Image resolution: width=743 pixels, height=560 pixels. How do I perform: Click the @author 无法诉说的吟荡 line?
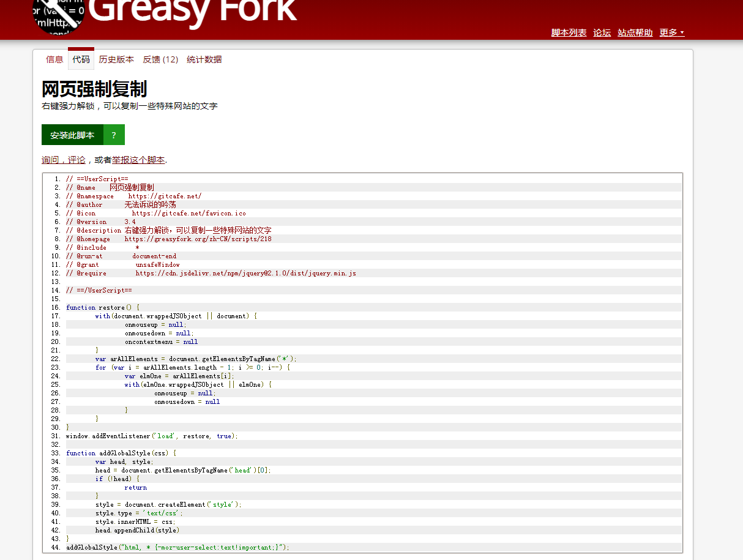tap(121, 204)
